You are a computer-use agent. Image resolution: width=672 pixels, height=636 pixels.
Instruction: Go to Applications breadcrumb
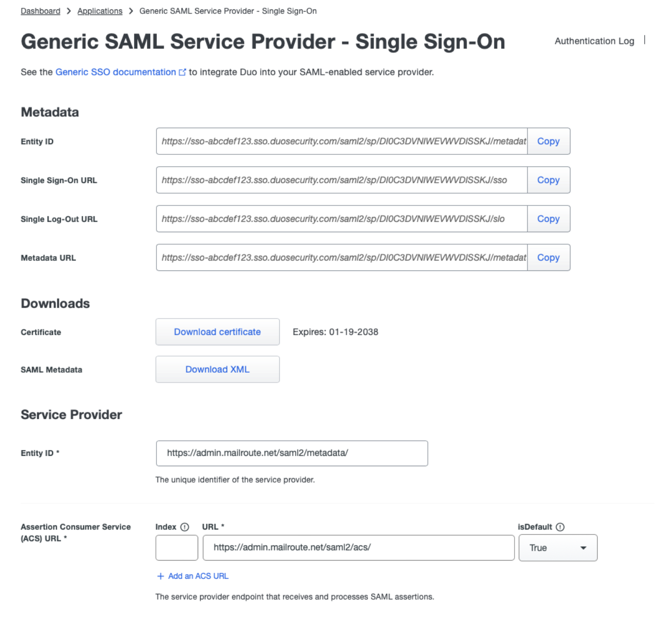coord(100,11)
